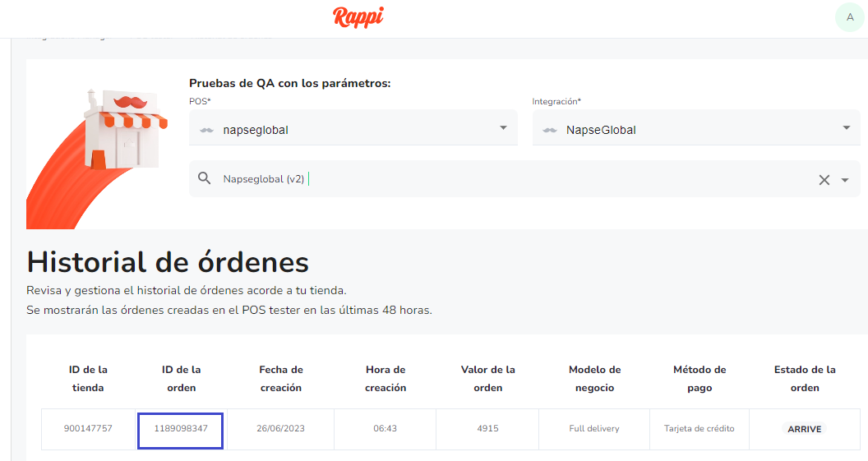Click the Fecha de creación column header
The height and width of the screenshot is (461, 868).
coord(280,379)
